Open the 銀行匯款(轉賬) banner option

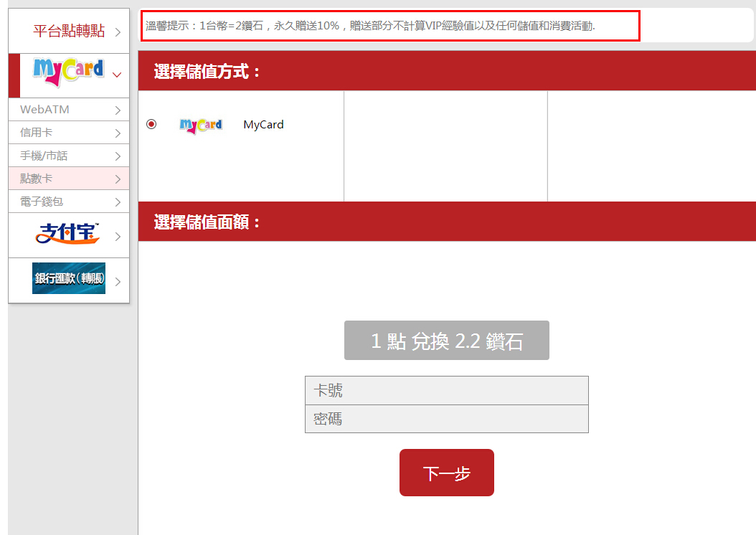[69, 278]
